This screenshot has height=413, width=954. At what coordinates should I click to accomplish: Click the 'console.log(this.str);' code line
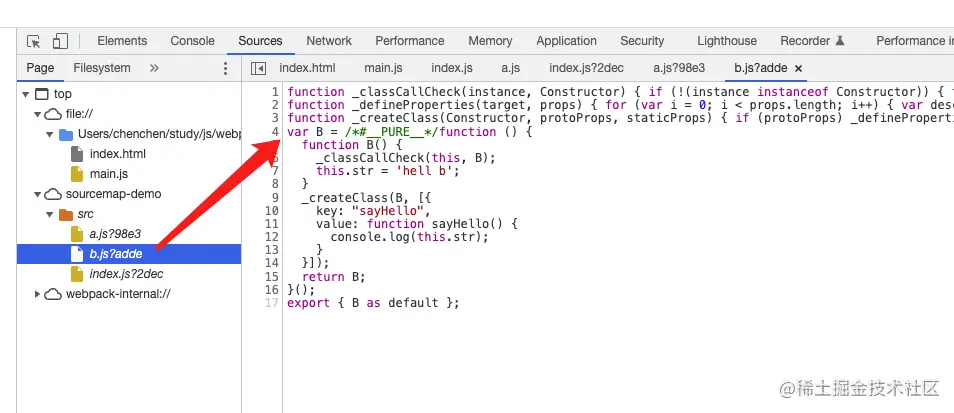coord(409,237)
